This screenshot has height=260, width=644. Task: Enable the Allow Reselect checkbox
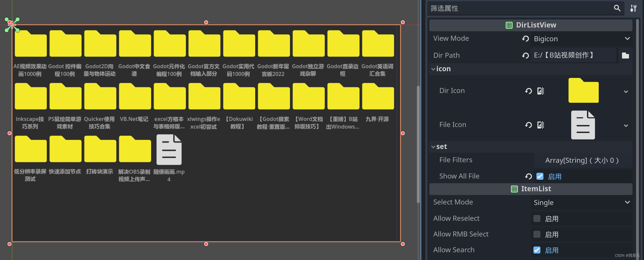pyautogui.click(x=537, y=218)
